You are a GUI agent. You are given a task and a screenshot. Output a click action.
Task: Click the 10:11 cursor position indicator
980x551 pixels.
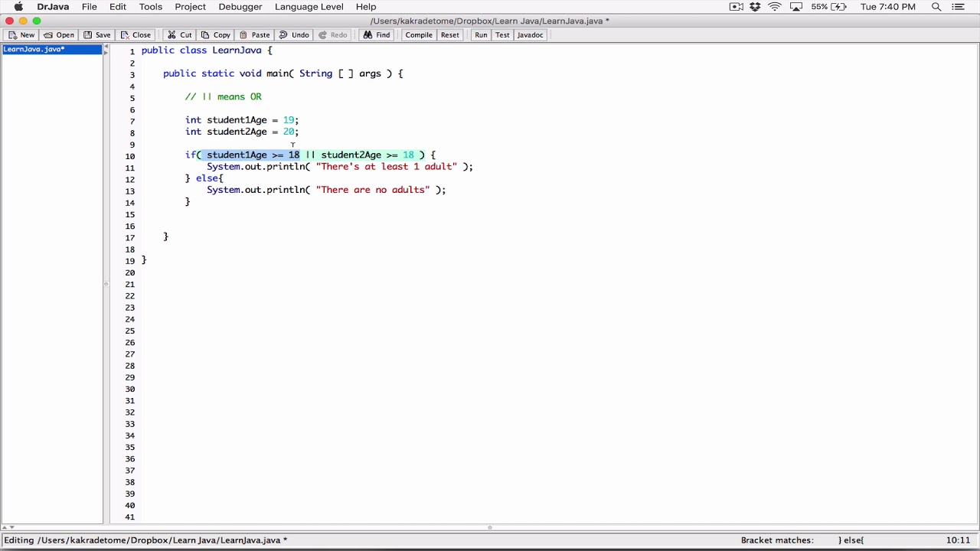(x=958, y=540)
